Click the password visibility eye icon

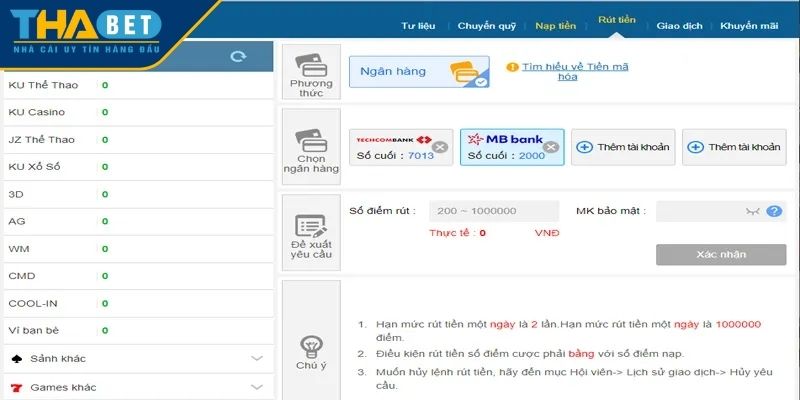tap(753, 211)
